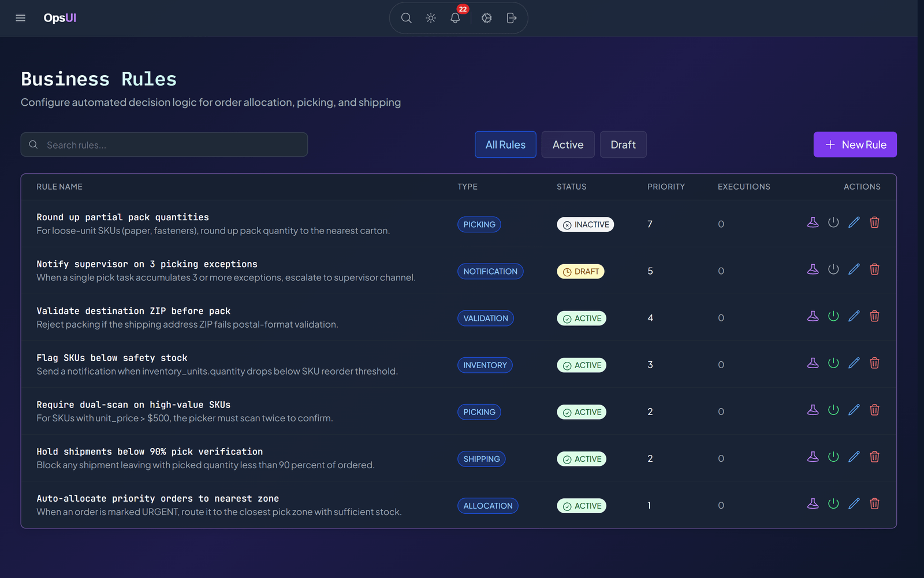Delete the Flag SKUs below safety stock rule
This screenshot has height=578, width=924.
(x=874, y=363)
